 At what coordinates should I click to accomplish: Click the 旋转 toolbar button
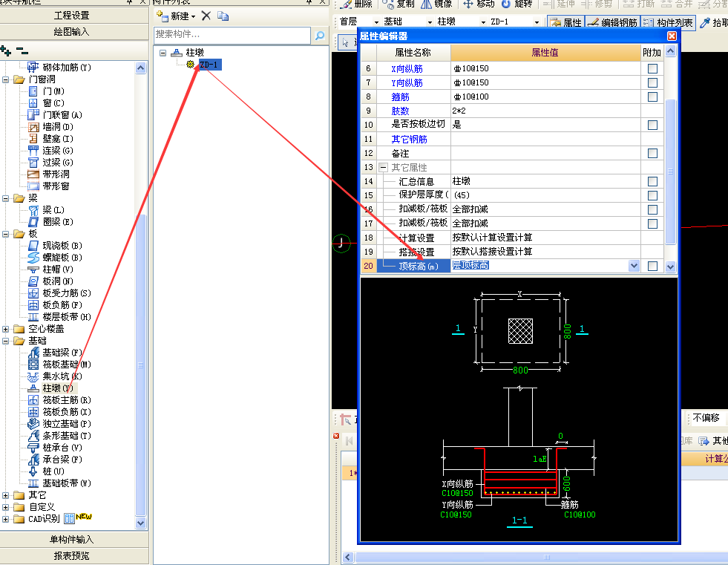[x=517, y=4]
